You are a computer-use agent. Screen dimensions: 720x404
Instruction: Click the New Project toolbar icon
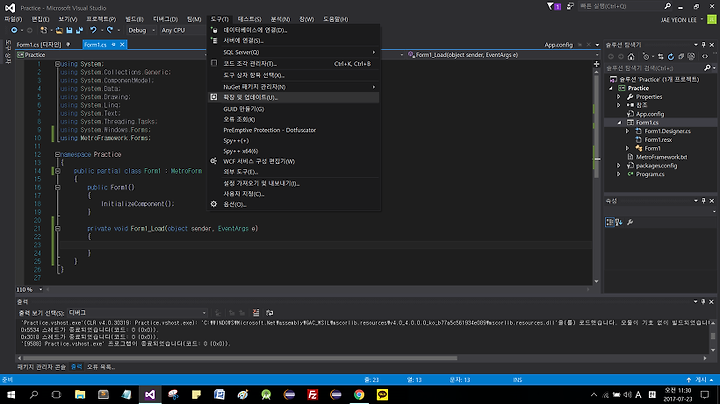[44, 30]
